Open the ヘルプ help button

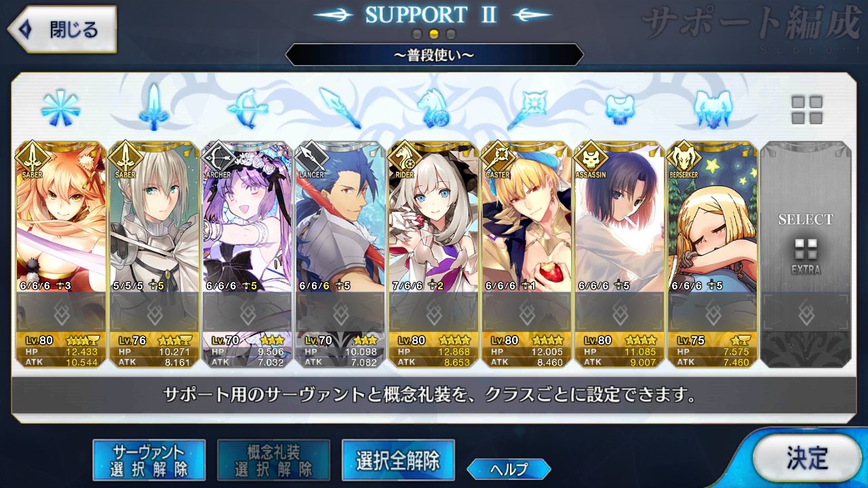point(509,468)
